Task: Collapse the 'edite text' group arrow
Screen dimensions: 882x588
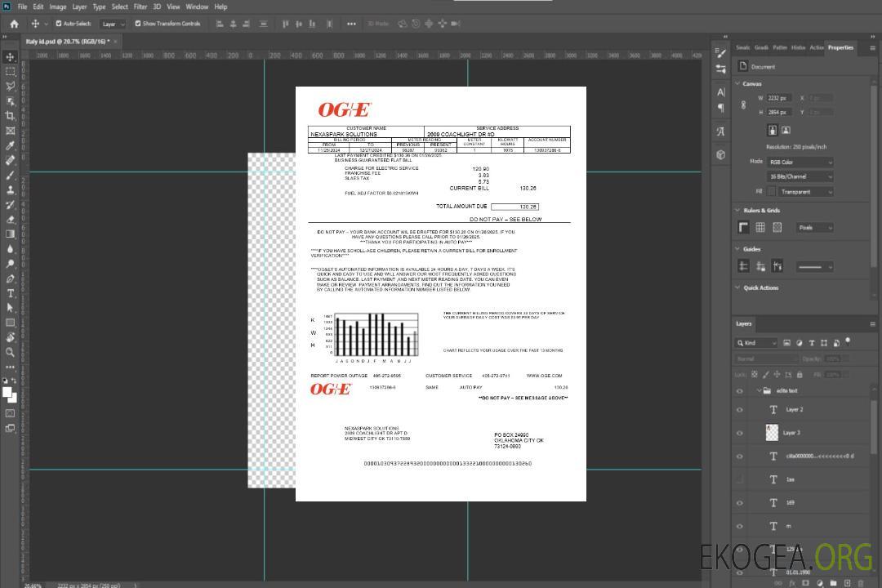Action: pos(758,390)
